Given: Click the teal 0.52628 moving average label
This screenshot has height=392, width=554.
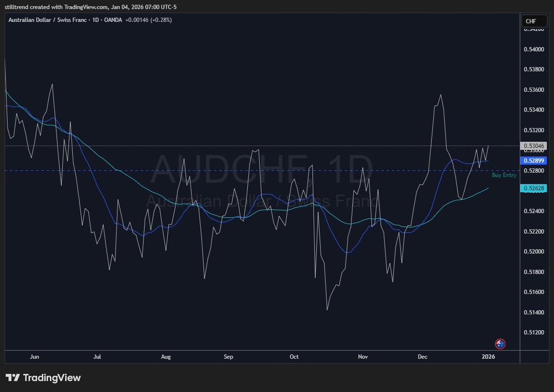Looking at the screenshot, I should tap(534, 188).
